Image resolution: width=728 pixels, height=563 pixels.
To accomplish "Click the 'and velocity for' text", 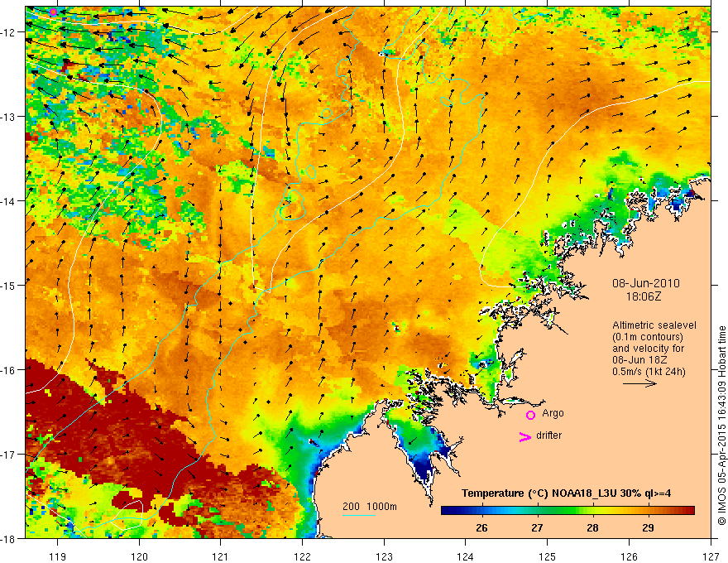I will (648, 348).
